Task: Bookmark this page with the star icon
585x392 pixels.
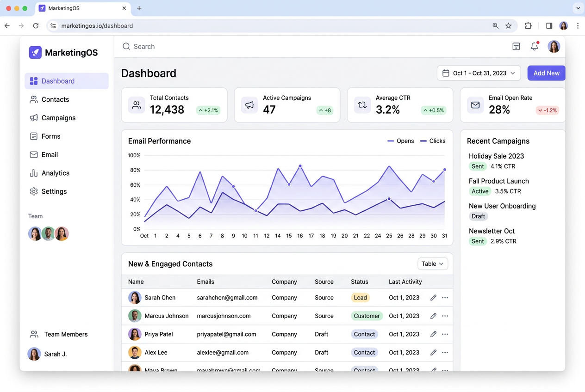Action: pyautogui.click(x=509, y=26)
